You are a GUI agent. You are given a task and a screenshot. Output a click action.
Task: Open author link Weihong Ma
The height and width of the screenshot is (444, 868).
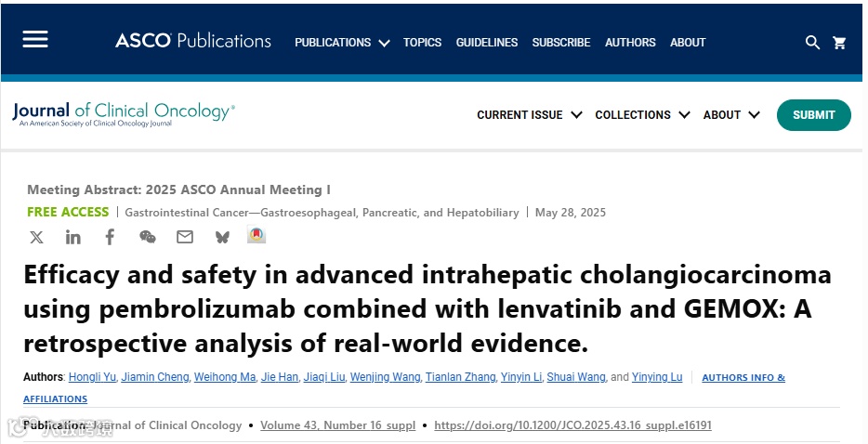coord(225,377)
